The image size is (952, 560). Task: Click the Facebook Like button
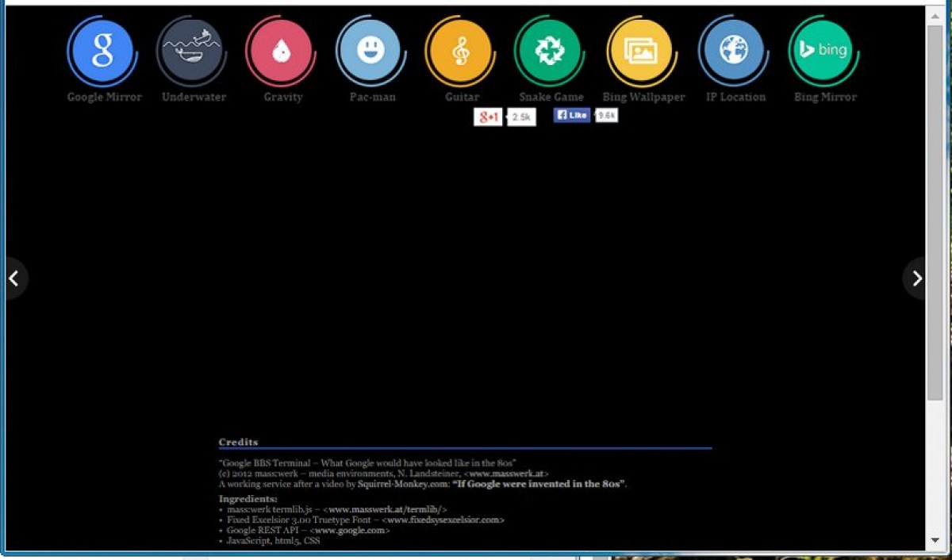[572, 115]
